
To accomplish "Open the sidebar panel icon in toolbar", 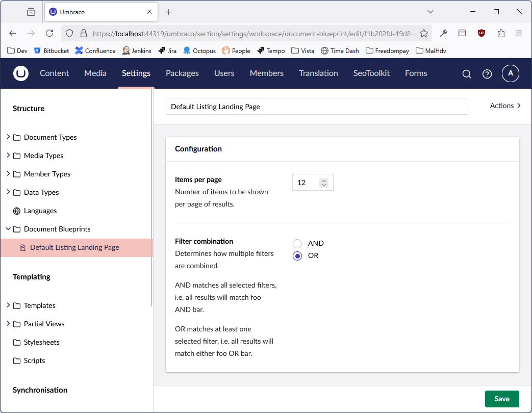I will tap(462, 33).
